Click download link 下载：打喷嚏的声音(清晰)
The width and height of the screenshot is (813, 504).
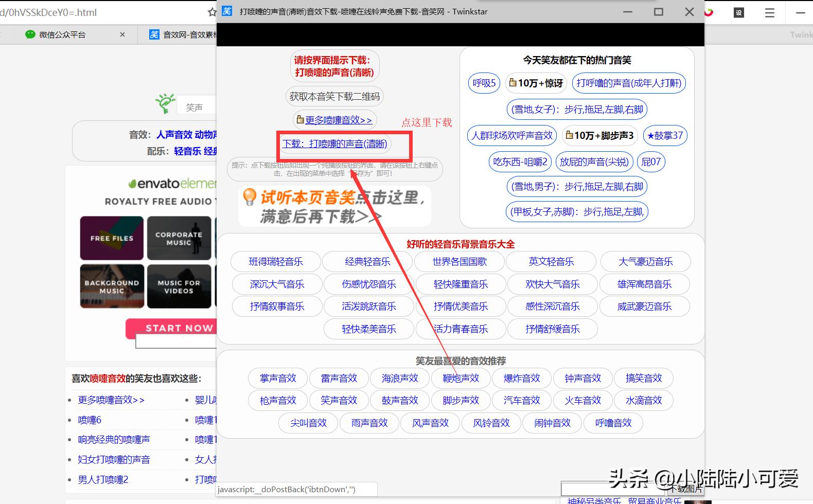coord(334,144)
